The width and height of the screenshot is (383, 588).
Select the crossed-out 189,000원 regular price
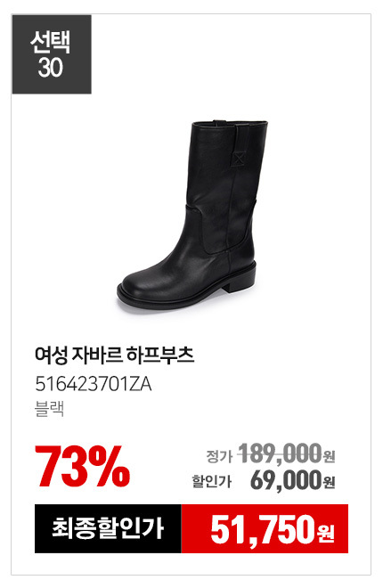pyautogui.click(x=287, y=453)
